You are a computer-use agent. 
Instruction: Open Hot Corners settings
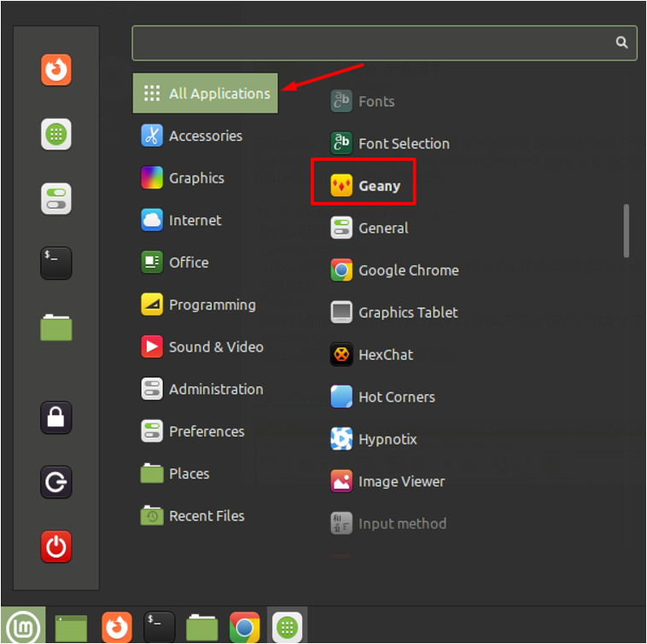click(x=383, y=397)
